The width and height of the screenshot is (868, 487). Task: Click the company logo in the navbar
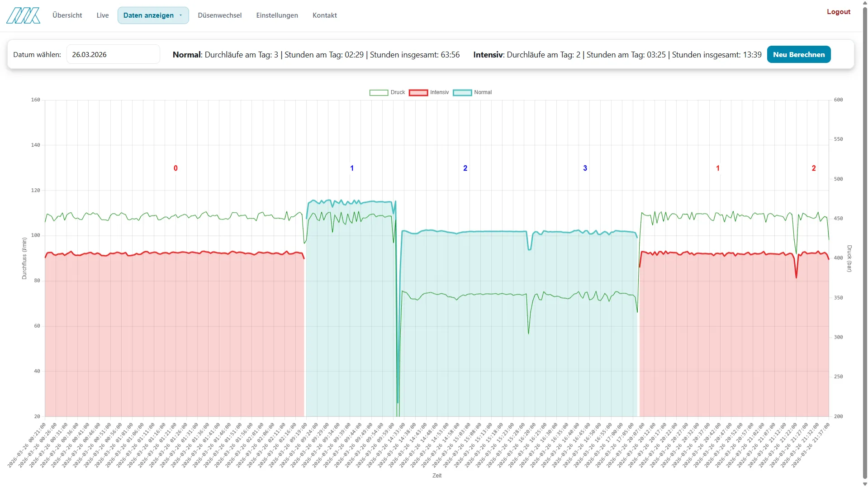coord(23,15)
